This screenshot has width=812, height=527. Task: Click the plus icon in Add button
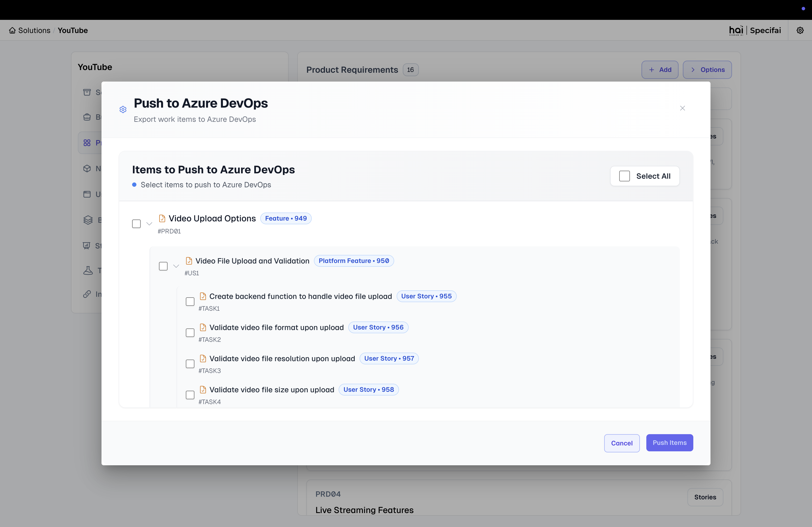pyautogui.click(x=652, y=69)
